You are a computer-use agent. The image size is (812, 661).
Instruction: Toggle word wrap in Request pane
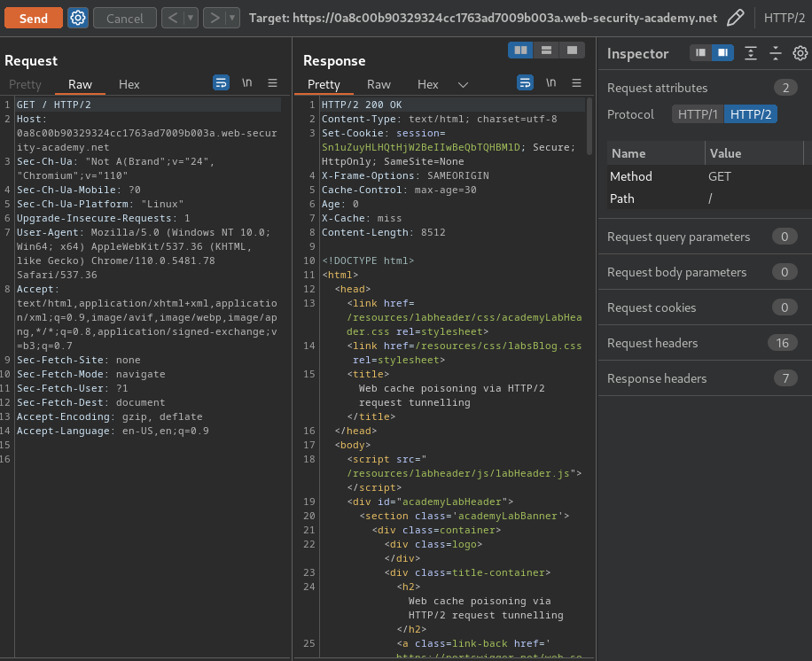pos(221,82)
